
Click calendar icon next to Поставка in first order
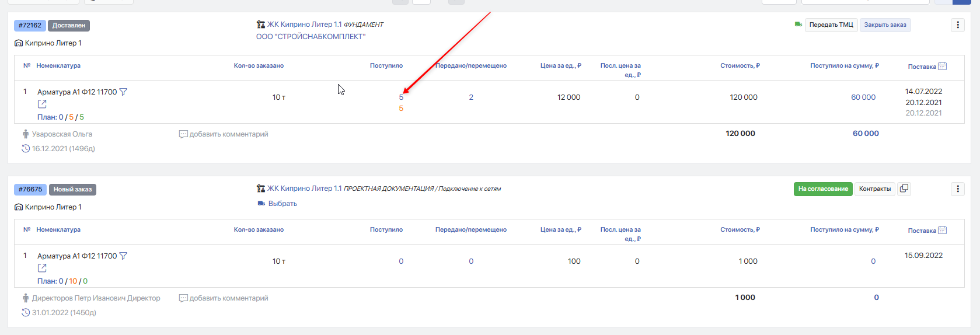(942, 67)
